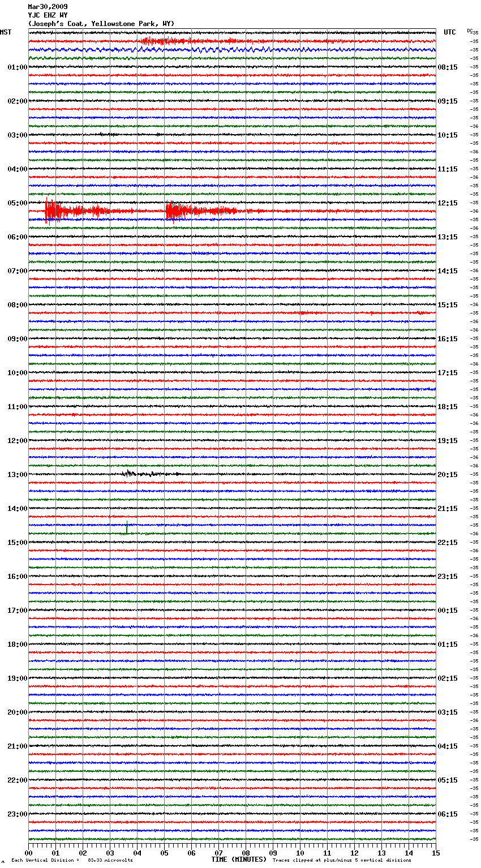Select the 17:00 MST time label

coord(18,611)
